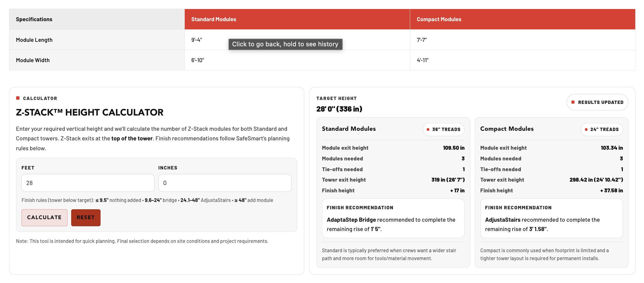Click the finish rules line under inputs
The height and width of the screenshot is (283, 644).
(147, 200)
